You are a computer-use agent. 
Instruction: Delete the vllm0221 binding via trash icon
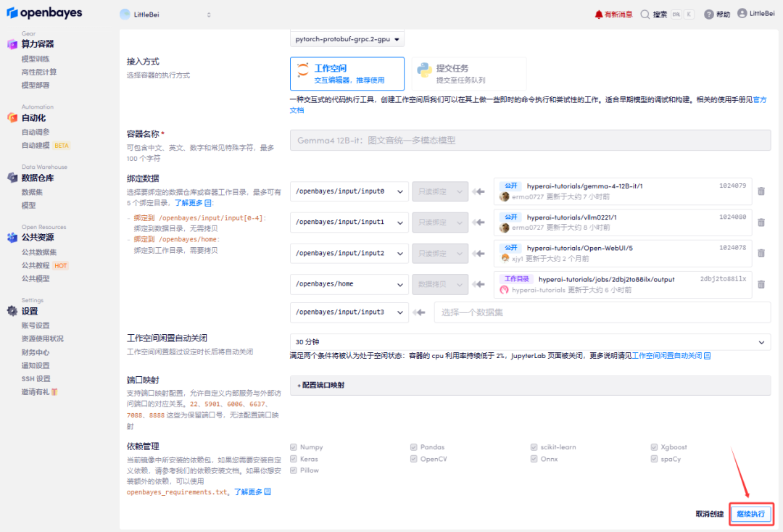click(x=761, y=222)
